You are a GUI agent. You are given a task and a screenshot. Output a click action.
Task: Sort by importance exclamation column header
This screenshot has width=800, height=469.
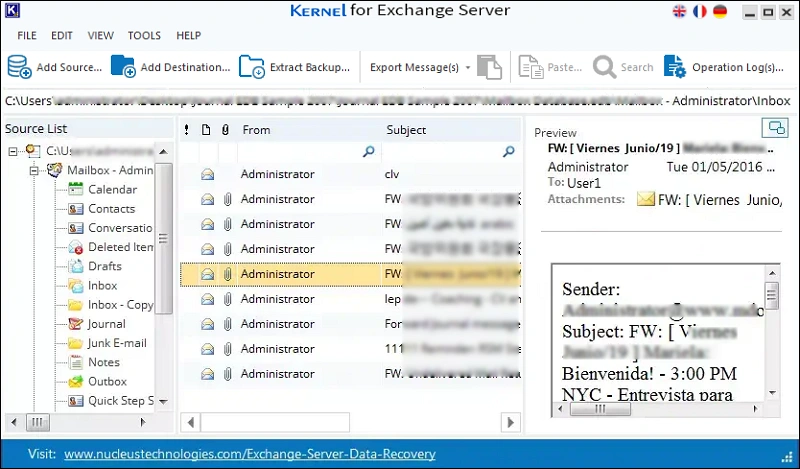click(187, 130)
